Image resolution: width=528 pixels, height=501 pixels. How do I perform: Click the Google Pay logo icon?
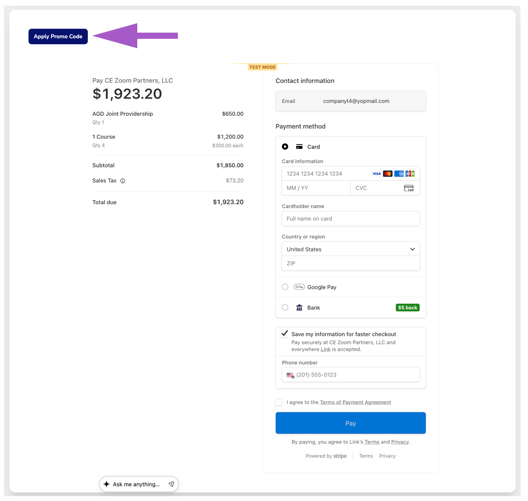click(299, 287)
